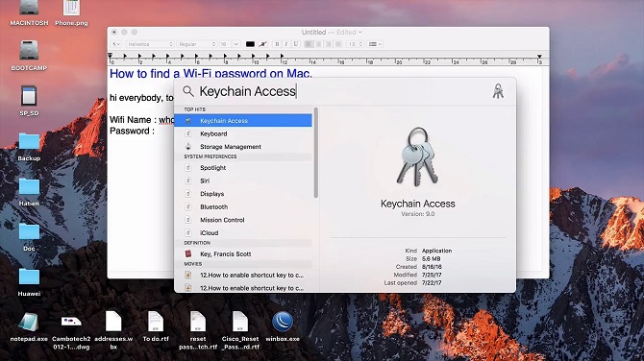Select the Key, Francis Scott definition

click(243, 253)
